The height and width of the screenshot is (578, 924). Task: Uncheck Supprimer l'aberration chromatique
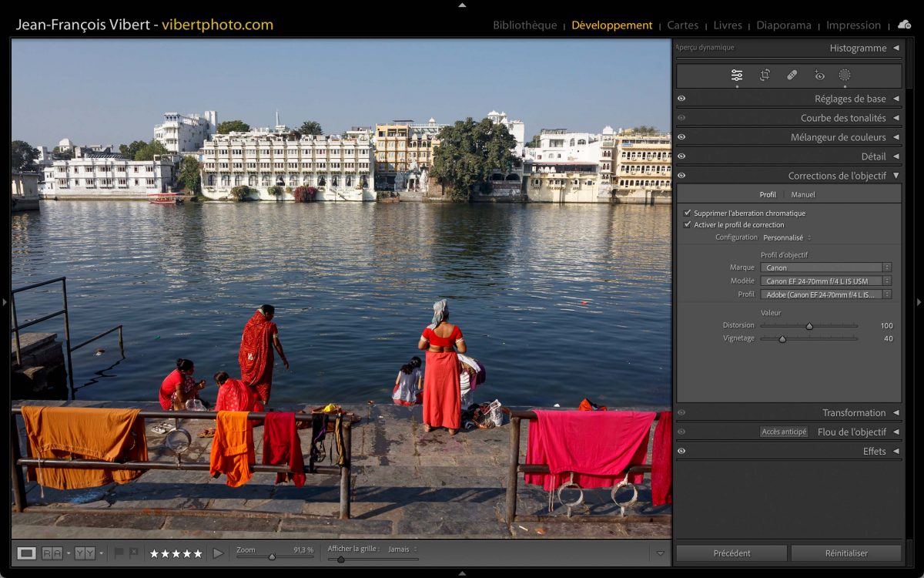tap(687, 213)
